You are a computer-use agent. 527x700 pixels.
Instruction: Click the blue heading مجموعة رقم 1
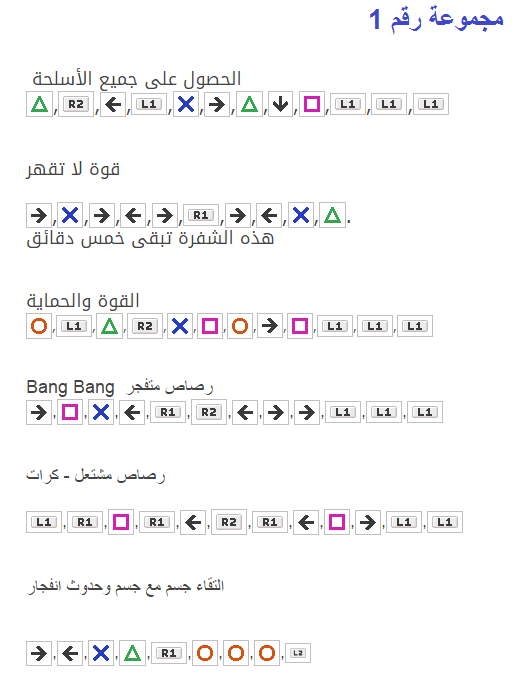[x=436, y=20]
